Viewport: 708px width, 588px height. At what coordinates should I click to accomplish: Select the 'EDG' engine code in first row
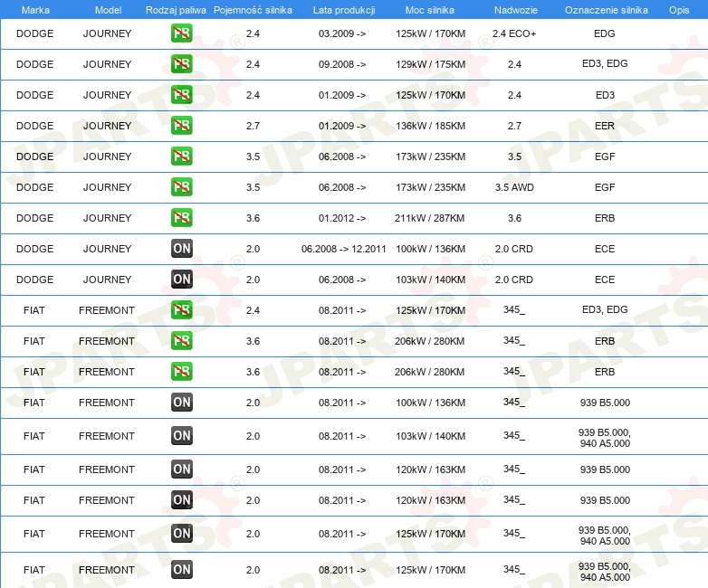click(605, 33)
